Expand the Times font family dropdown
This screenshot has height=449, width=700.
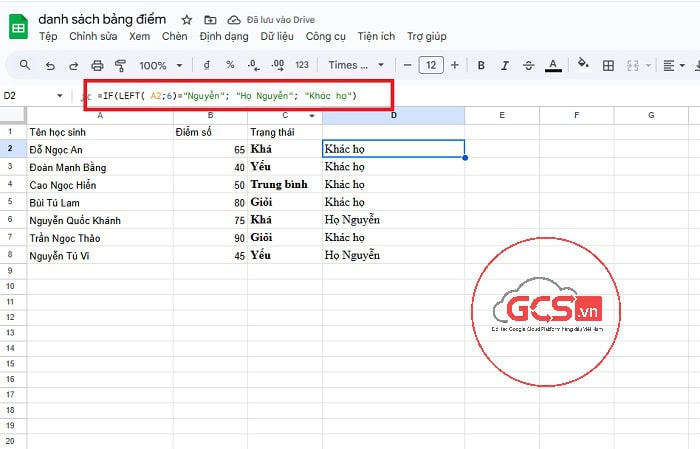(356, 66)
